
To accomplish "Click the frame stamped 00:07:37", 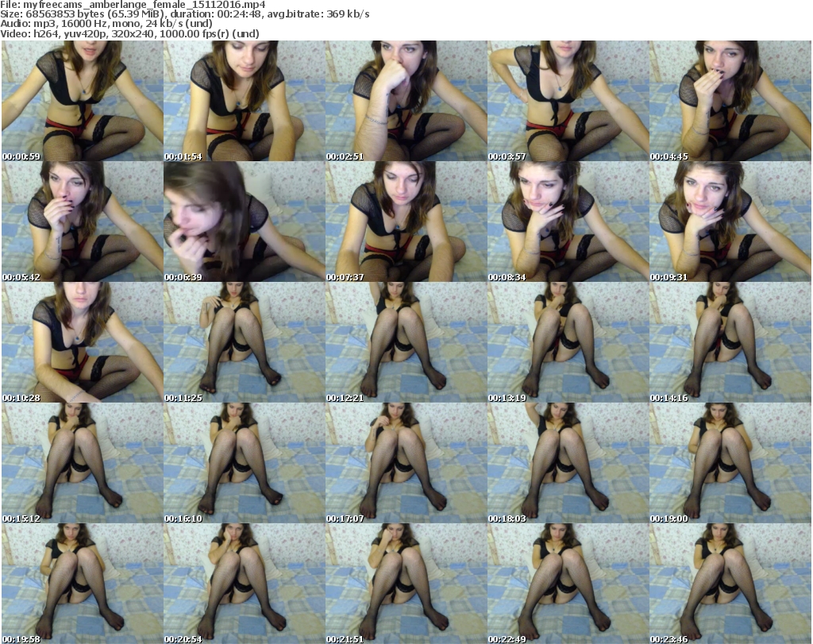I will (x=406, y=222).
